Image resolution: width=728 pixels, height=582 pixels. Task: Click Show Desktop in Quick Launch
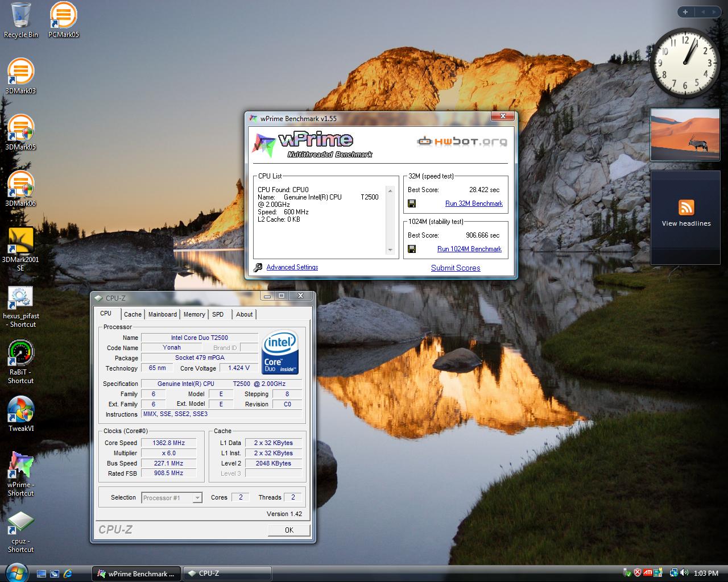(42, 573)
